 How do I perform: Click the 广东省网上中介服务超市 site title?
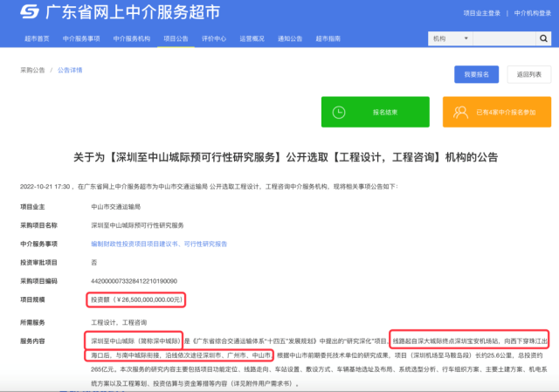point(133,12)
